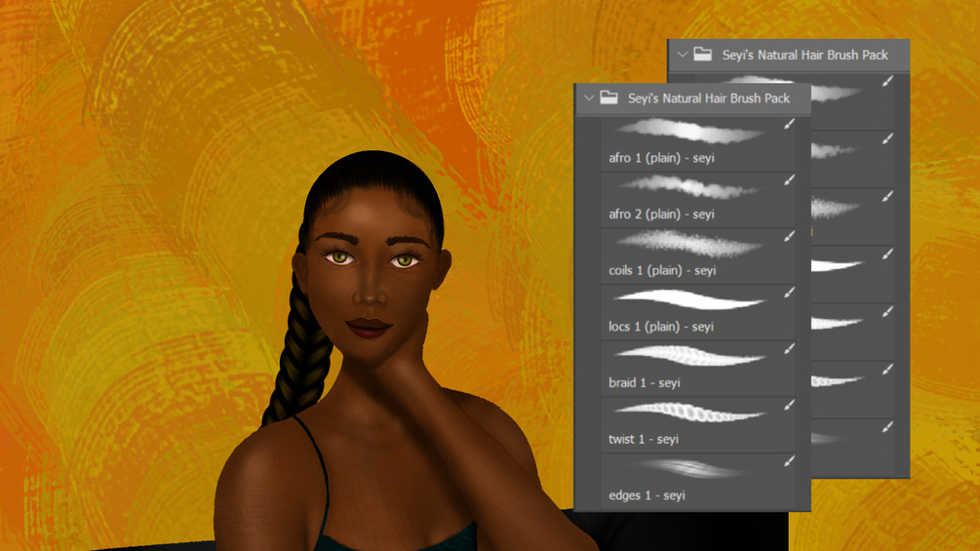
Task: Click the brush tool icon beside coils 1
Action: click(790, 236)
